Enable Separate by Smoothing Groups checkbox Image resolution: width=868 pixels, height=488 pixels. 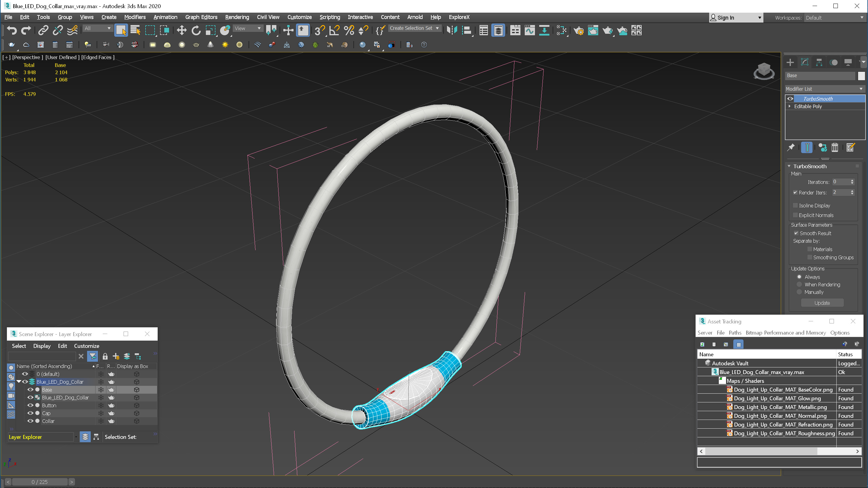click(x=810, y=257)
